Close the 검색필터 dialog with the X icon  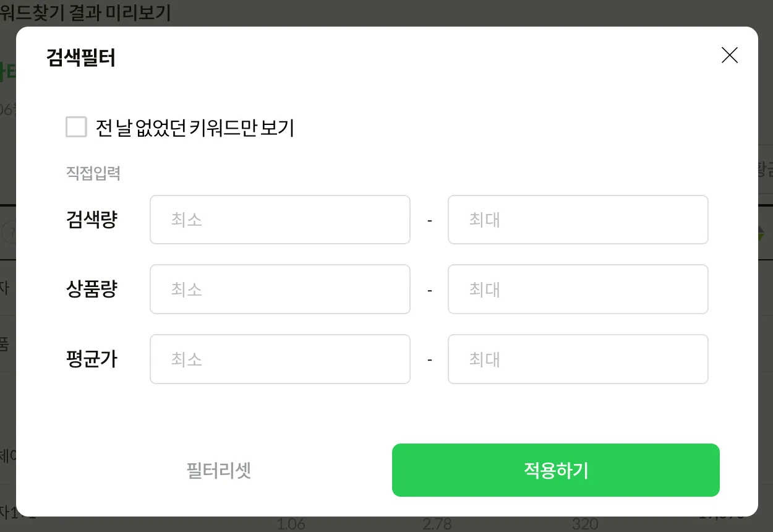730,56
